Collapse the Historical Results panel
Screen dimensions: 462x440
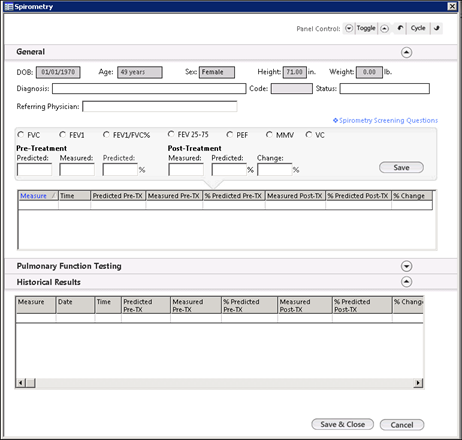click(406, 282)
